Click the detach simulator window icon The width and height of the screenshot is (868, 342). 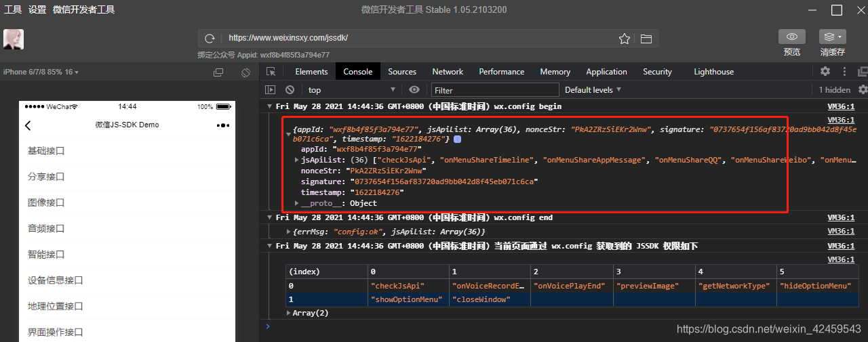click(x=218, y=72)
